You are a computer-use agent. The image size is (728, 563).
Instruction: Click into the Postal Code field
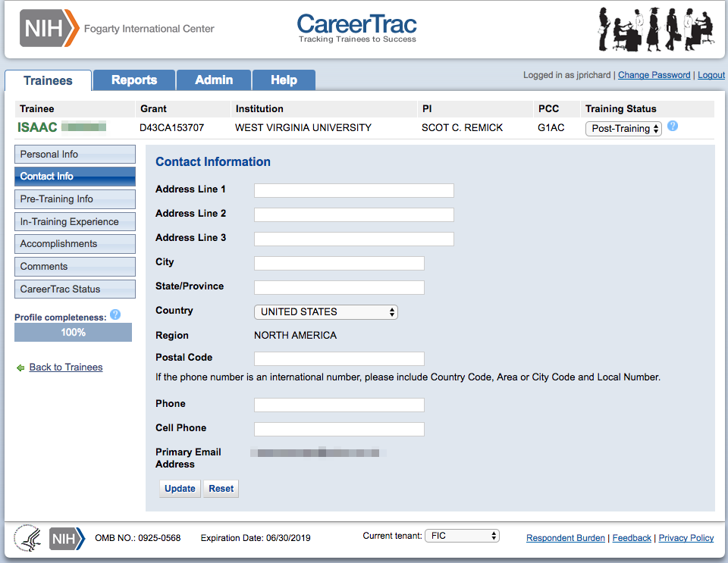pos(339,358)
